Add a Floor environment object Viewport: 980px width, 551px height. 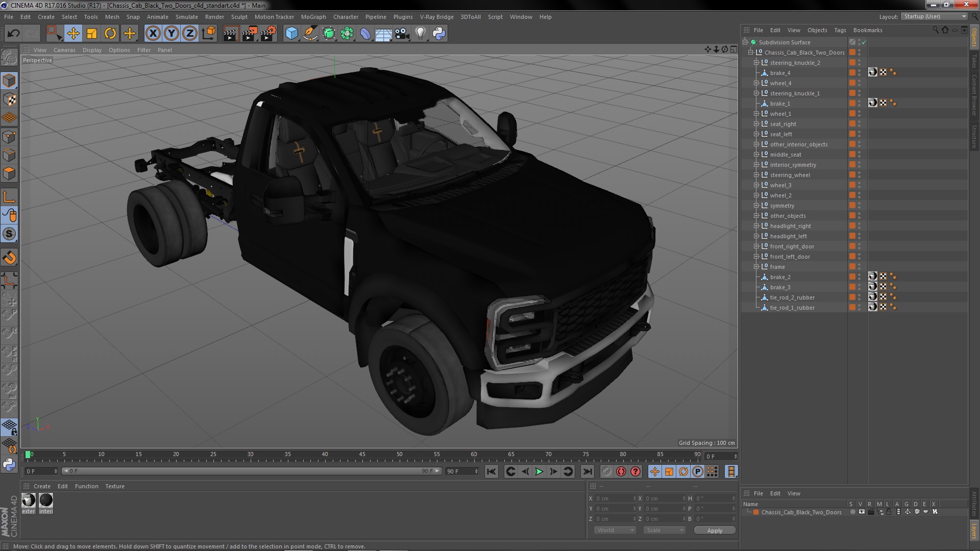pyautogui.click(x=384, y=34)
